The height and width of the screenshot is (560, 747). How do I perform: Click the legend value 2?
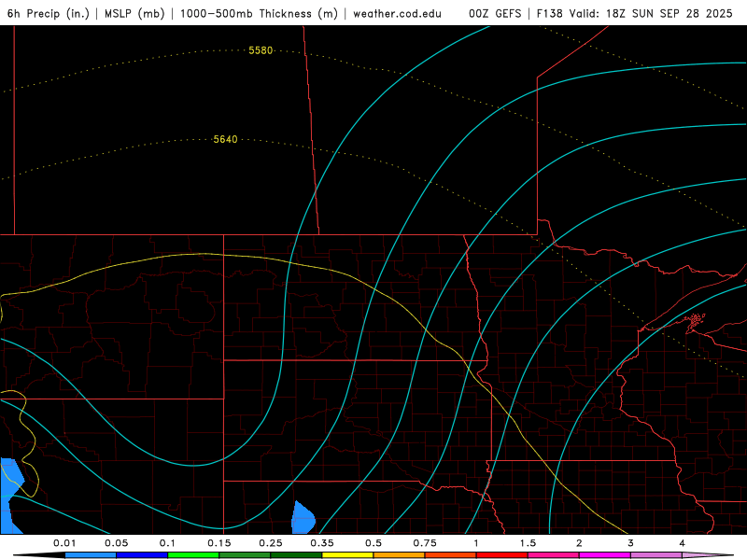point(579,543)
